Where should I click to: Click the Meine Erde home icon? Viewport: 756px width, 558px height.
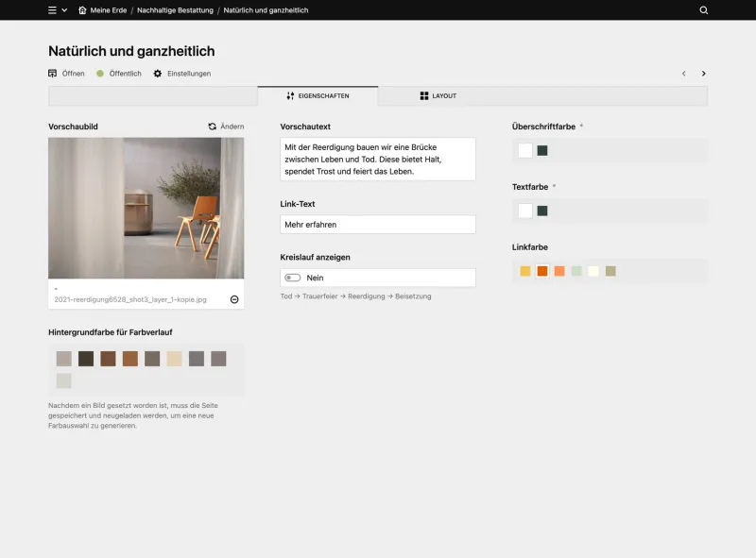tap(82, 10)
